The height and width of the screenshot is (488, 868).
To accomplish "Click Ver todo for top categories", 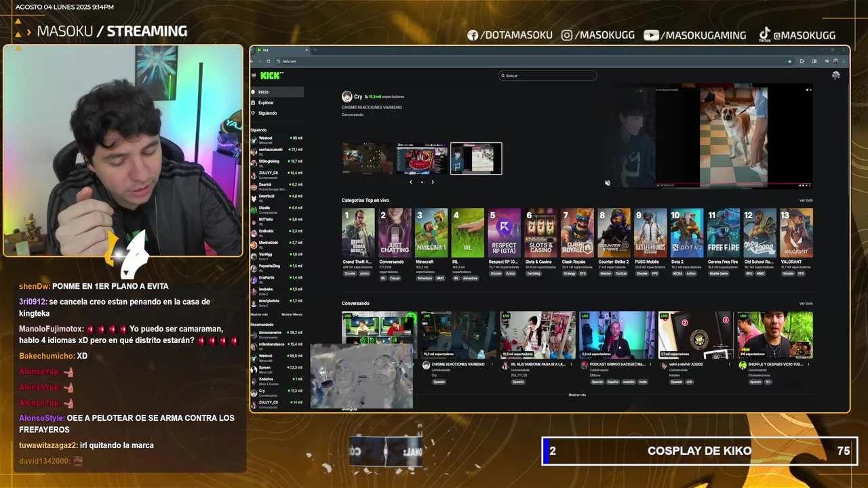I will (806, 201).
